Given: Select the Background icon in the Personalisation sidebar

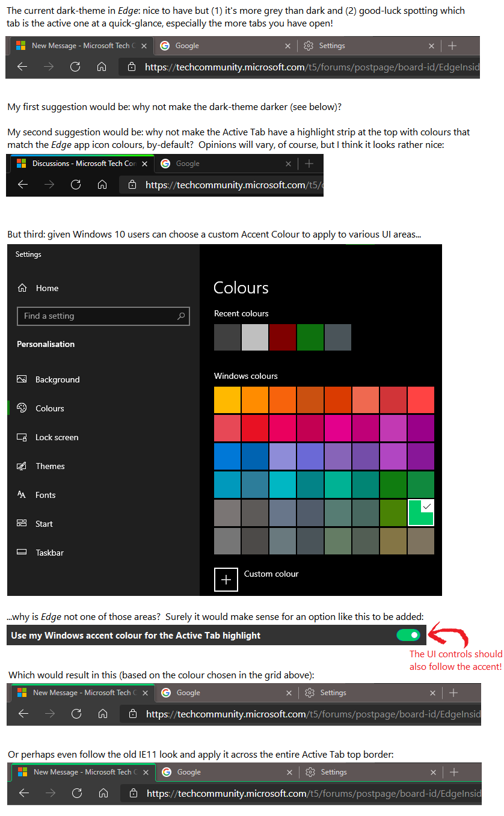Looking at the screenshot, I should tap(23, 379).
